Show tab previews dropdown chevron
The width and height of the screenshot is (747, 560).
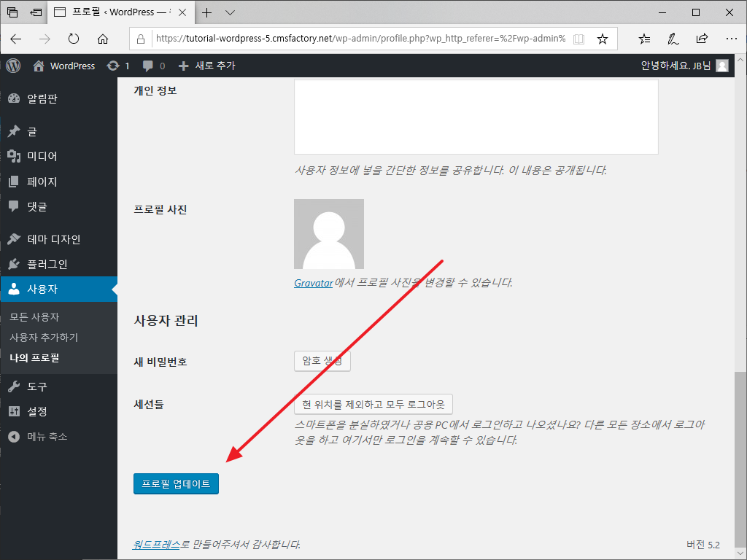(x=230, y=13)
